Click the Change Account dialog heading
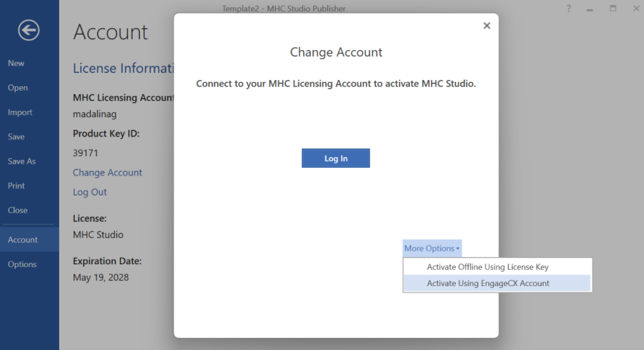 336,52
